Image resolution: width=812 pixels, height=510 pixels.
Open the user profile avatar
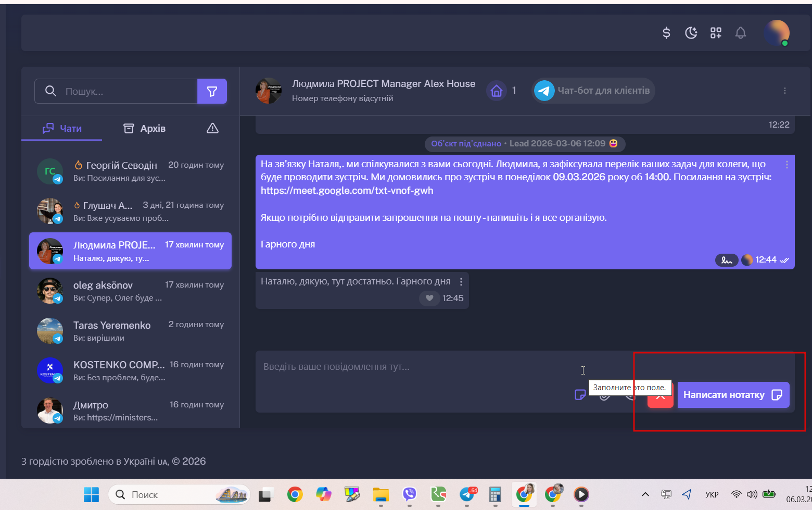tap(777, 33)
